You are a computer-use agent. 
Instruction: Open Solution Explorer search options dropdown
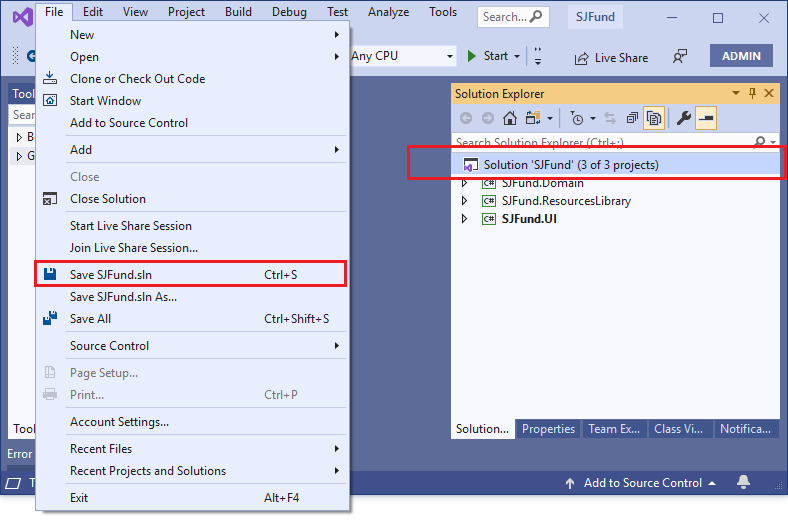click(x=773, y=142)
